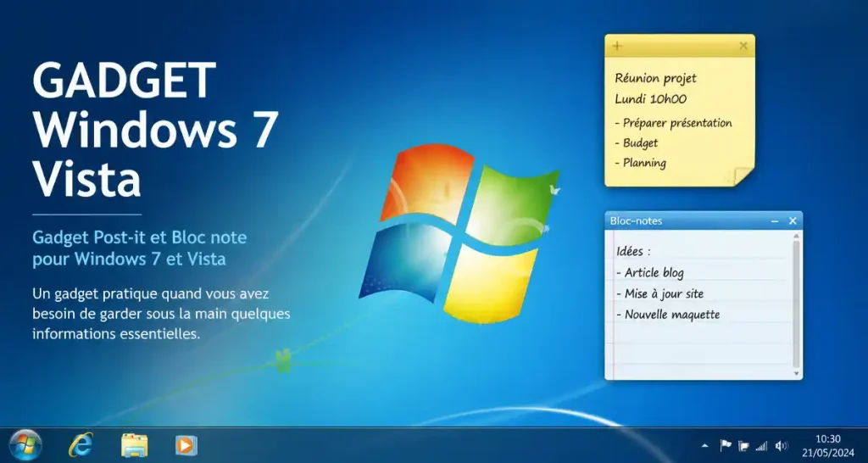Show hidden tray icons arrow
This screenshot has width=868, height=463.
pyautogui.click(x=704, y=446)
